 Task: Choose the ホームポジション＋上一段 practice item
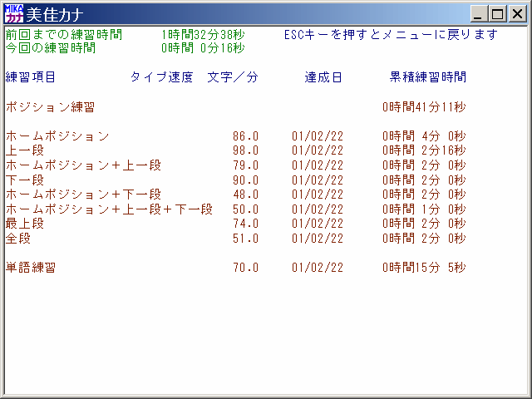83,165
